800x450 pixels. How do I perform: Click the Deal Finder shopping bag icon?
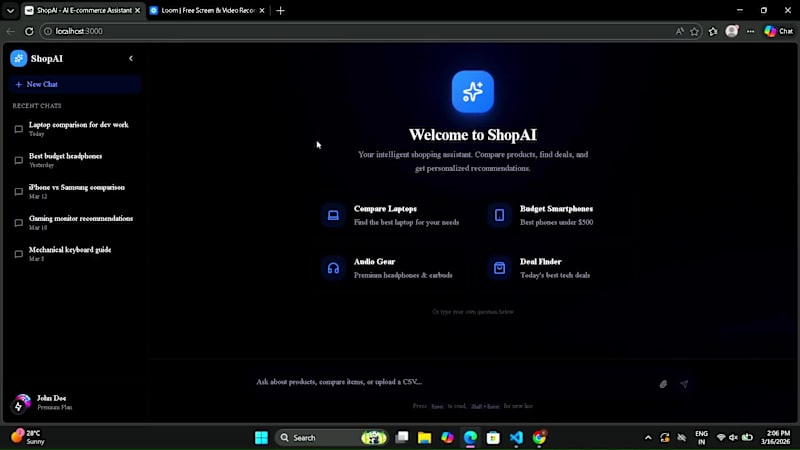[499, 268]
